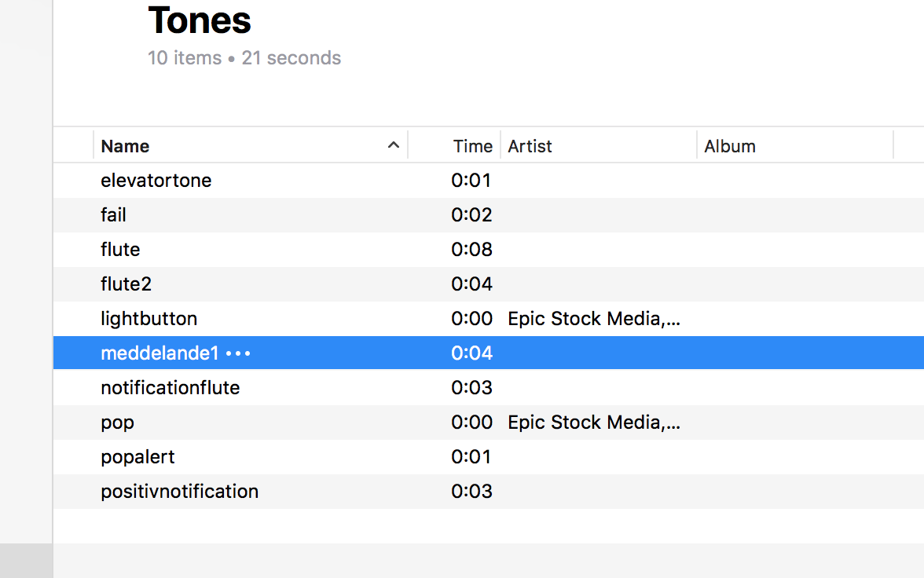Click the Album column header
The width and height of the screenshot is (924, 578).
tap(730, 146)
